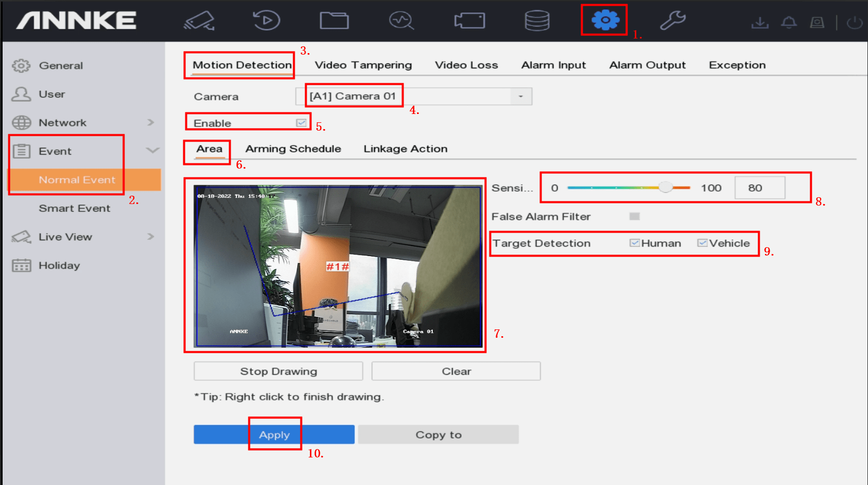Open the Storage icon in top toolbar
Image resolution: width=868 pixels, height=485 pixels.
(x=537, y=20)
